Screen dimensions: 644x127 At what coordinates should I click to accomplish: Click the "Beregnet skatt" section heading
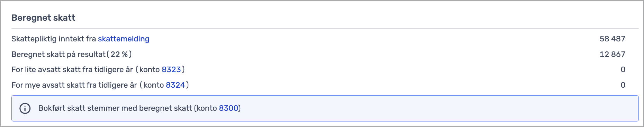pyautogui.click(x=43, y=18)
